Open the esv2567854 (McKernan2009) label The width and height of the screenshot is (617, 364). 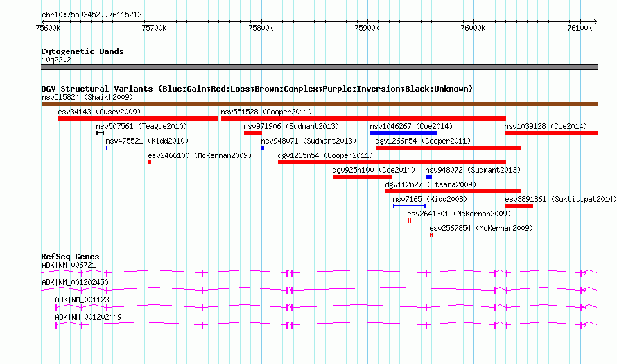click(481, 228)
